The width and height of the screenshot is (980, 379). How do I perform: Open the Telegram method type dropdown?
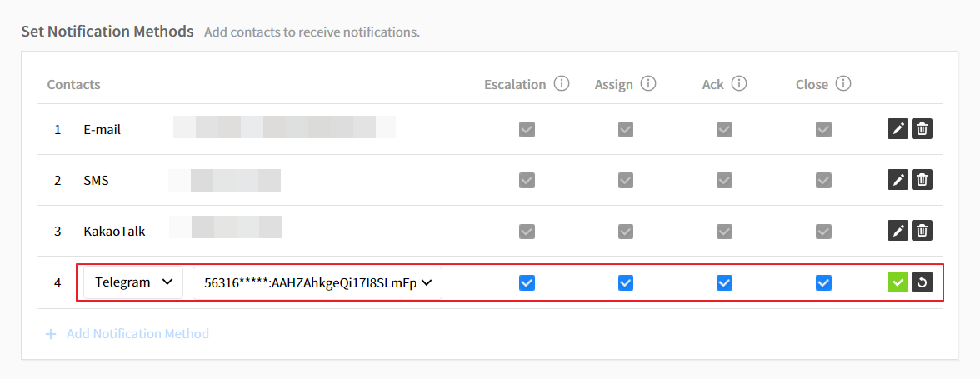click(x=133, y=282)
